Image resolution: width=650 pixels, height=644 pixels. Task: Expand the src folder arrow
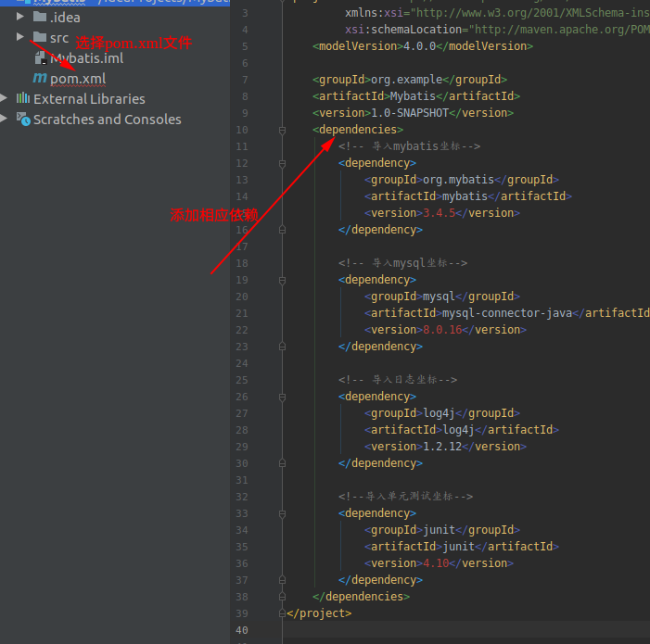tap(19, 37)
